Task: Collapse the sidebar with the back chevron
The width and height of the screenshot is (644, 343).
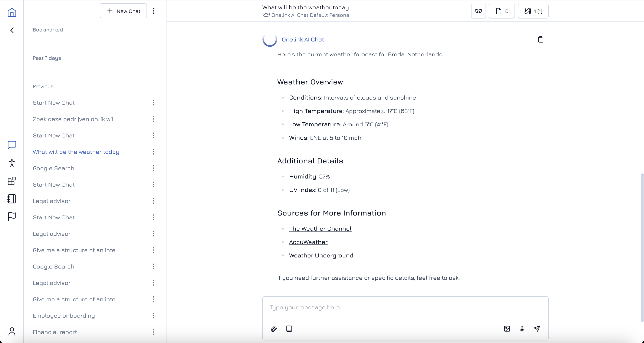Action: (12, 30)
